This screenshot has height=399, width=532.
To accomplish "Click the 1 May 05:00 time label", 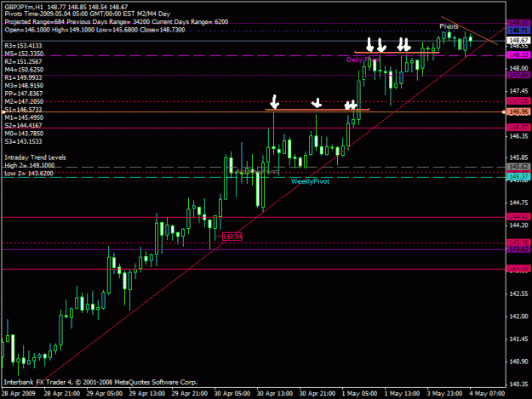I will (x=359, y=394).
